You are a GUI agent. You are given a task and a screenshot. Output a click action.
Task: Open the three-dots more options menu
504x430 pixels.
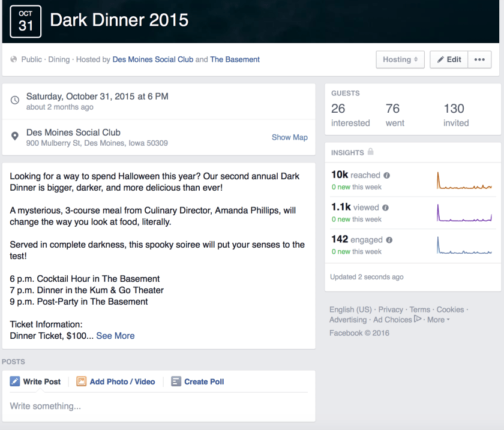(479, 59)
